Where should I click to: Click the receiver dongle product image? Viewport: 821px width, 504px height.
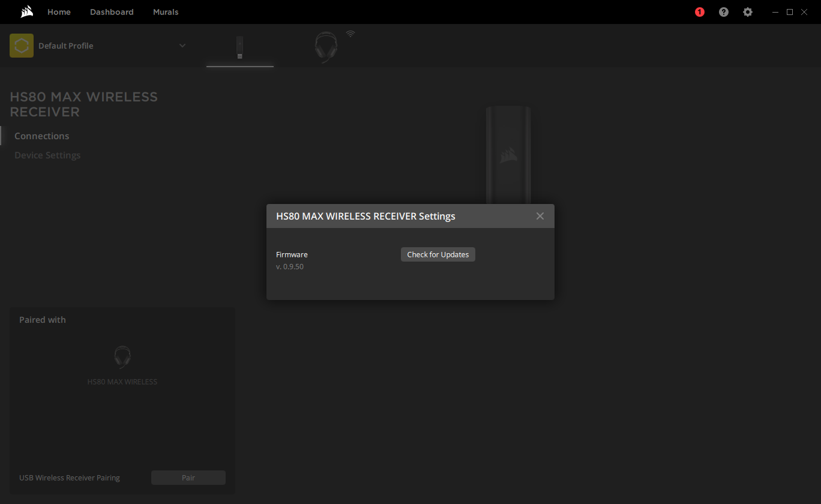tap(508, 155)
